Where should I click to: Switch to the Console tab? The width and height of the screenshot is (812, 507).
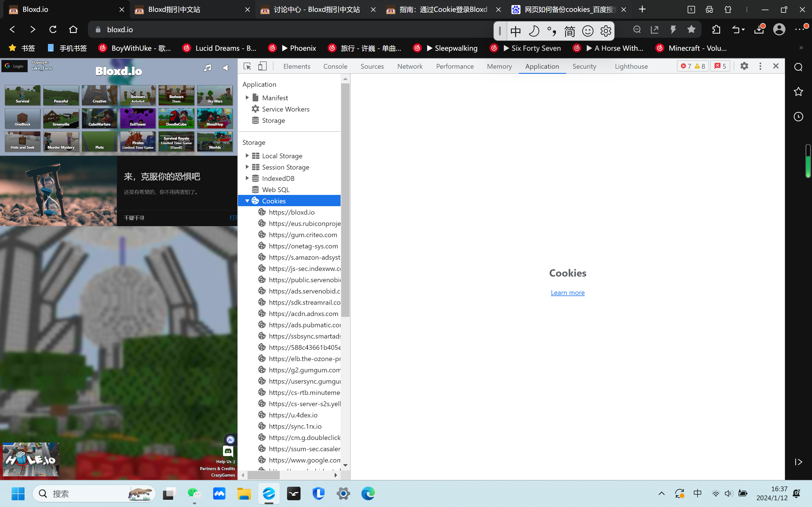coord(335,66)
